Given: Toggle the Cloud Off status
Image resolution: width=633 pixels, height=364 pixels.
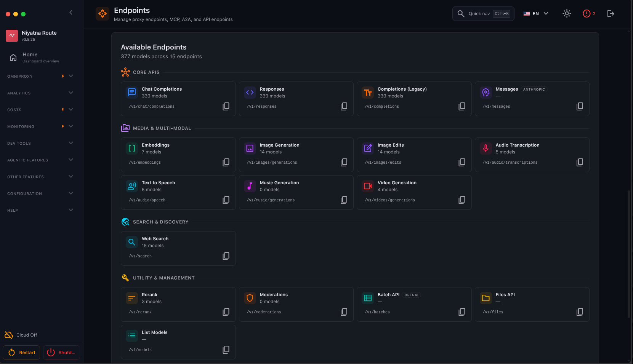Looking at the screenshot, I should click(x=21, y=335).
